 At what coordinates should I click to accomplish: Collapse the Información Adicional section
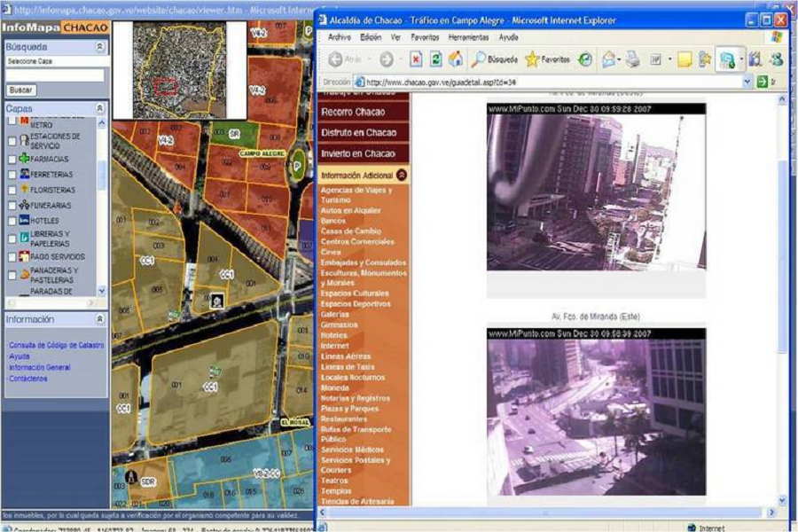click(x=402, y=176)
